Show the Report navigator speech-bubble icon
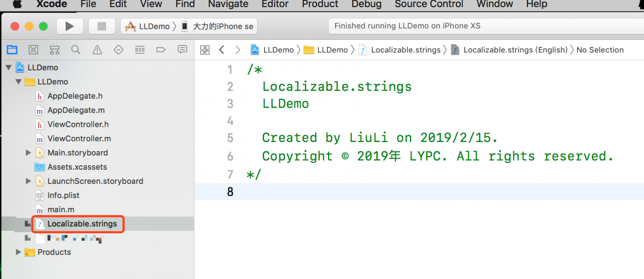Viewport: 644px width, 279px height. [183, 49]
